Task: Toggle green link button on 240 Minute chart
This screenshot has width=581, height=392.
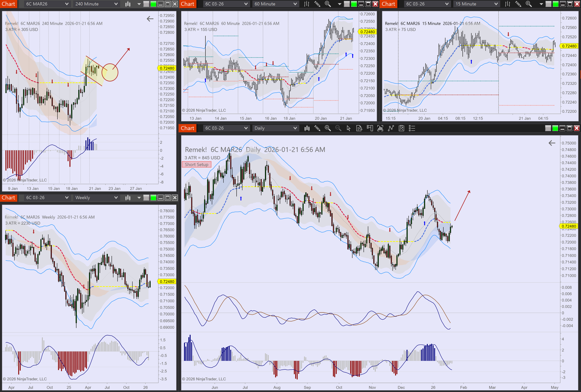Action: click(153, 4)
